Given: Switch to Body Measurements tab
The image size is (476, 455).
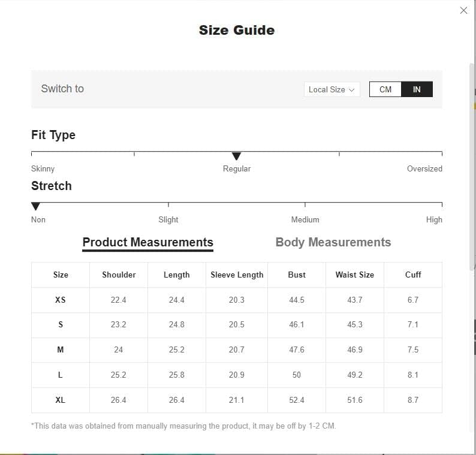Looking at the screenshot, I should [x=333, y=242].
